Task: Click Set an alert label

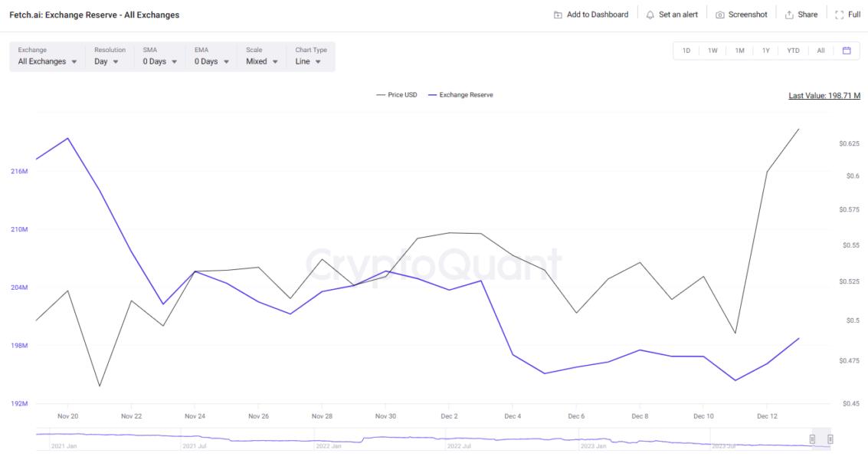Action: pos(678,15)
